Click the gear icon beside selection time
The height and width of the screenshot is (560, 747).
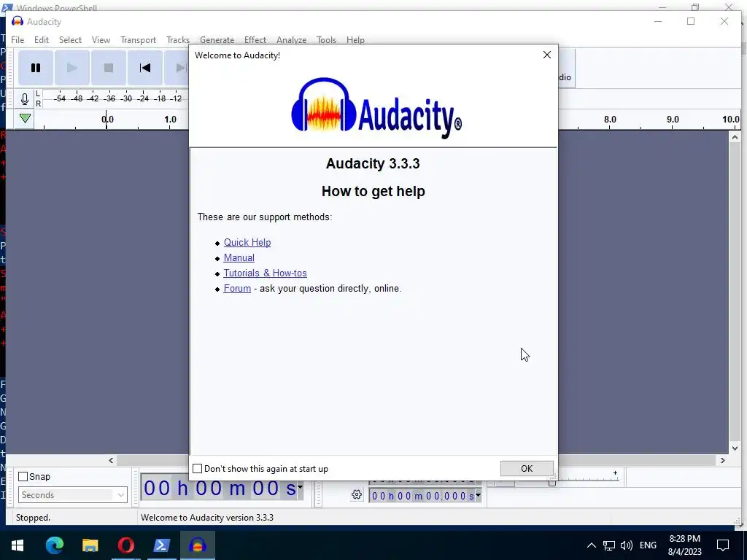coord(356,495)
